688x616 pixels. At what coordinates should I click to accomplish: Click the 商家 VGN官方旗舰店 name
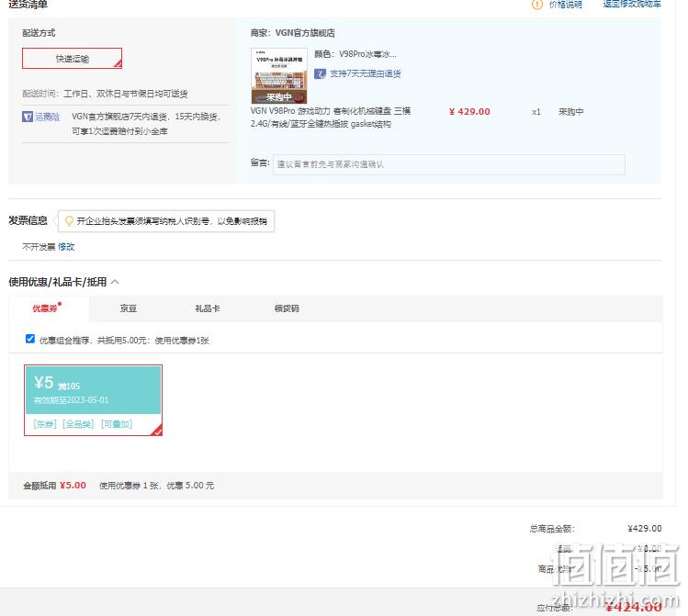tap(305, 33)
